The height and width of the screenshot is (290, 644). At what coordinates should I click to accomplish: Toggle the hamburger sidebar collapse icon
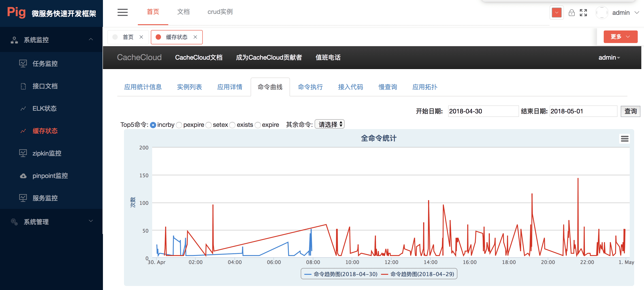[122, 12]
